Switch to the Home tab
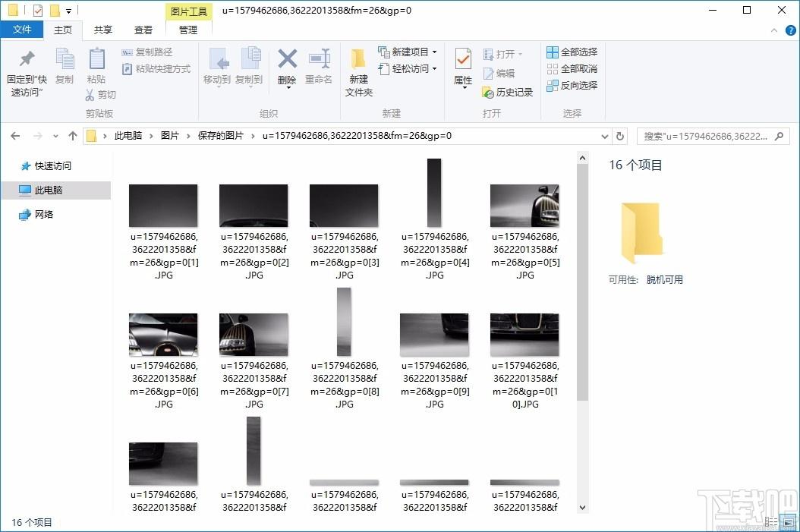Image resolution: width=800 pixels, height=532 pixels. (x=63, y=30)
